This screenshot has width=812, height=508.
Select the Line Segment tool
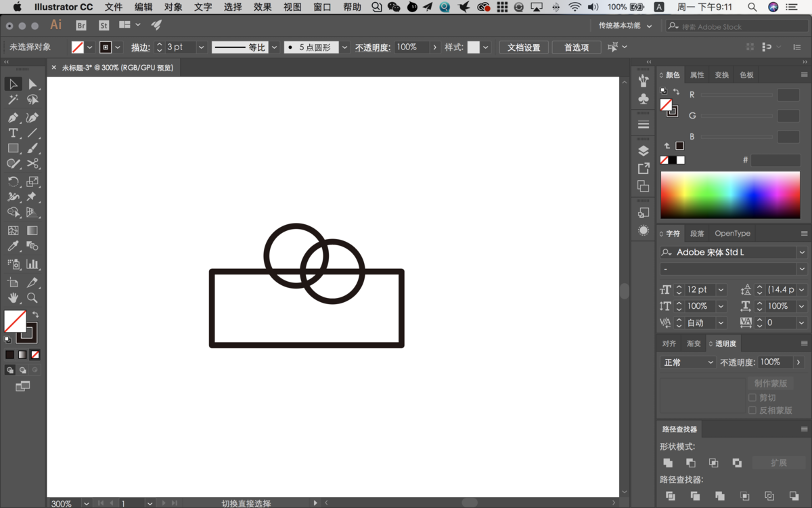pyautogui.click(x=32, y=133)
